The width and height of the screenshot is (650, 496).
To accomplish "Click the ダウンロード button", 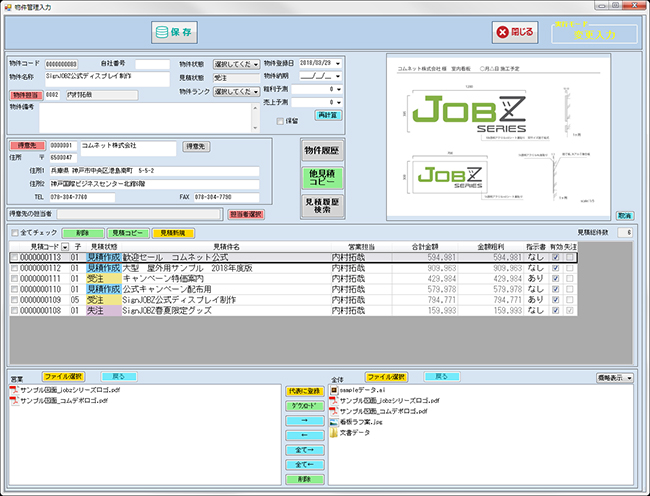I will (x=305, y=406).
